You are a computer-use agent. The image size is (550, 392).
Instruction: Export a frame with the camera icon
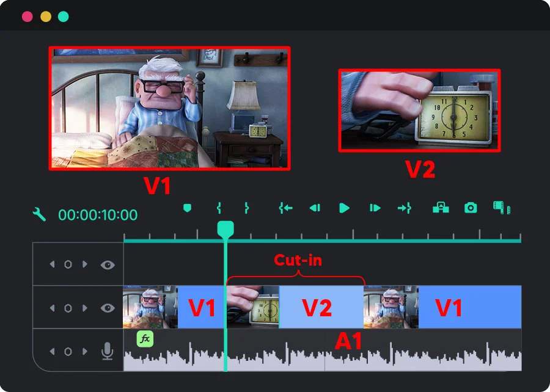click(471, 208)
